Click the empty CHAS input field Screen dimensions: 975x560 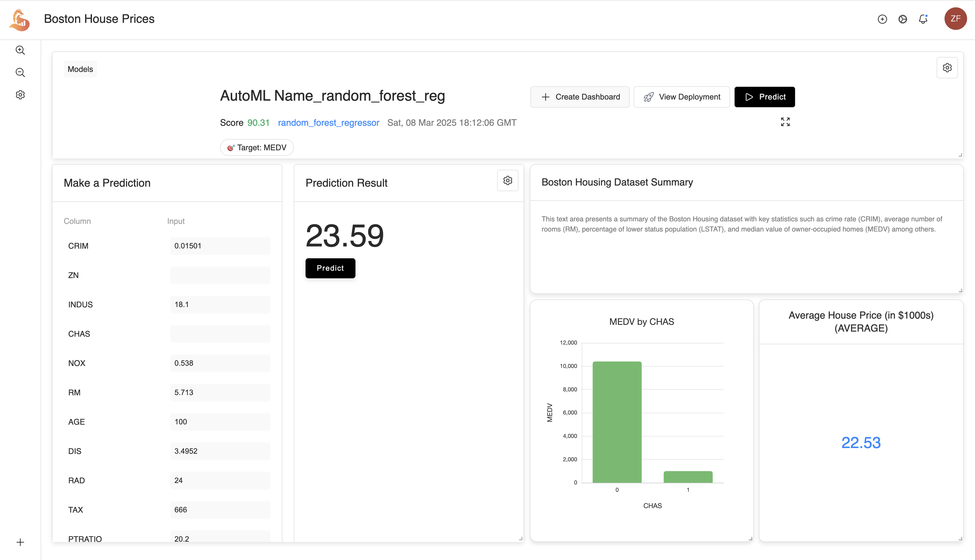[x=220, y=334]
